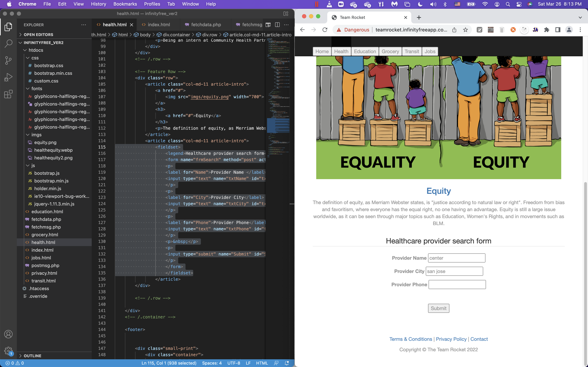This screenshot has height=367, width=588.
Task: Collapse the imgs folder
Action: tap(36, 135)
